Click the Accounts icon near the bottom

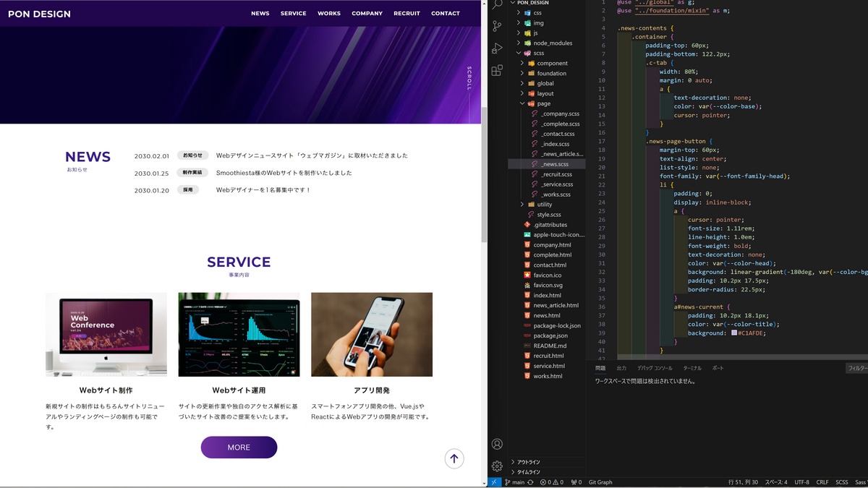coord(496,443)
